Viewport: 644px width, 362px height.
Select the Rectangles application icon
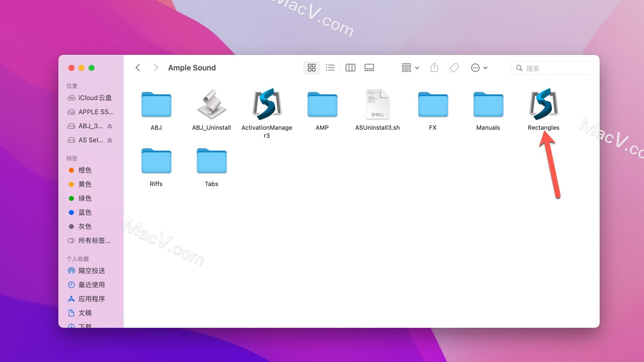click(544, 104)
